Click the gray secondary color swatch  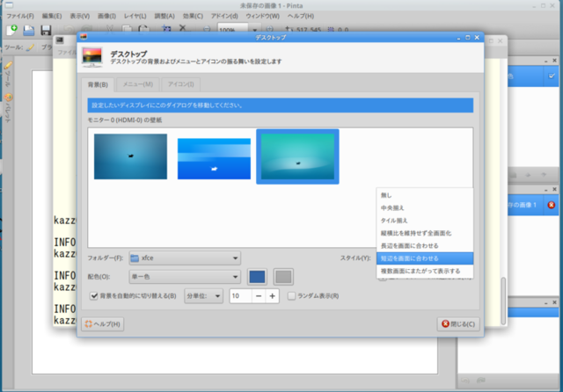tap(283, 277)
